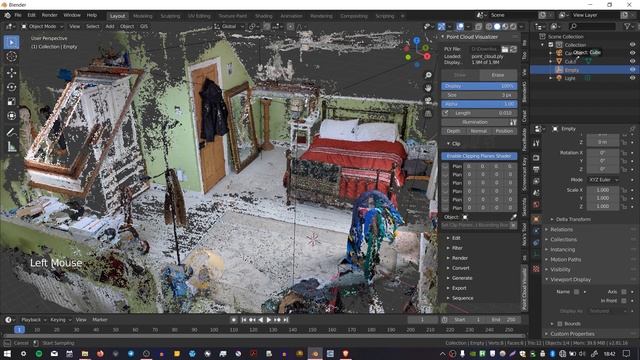Enable the In Front checkbox
This screenshot has height=360, width=640.
[624, 301]
